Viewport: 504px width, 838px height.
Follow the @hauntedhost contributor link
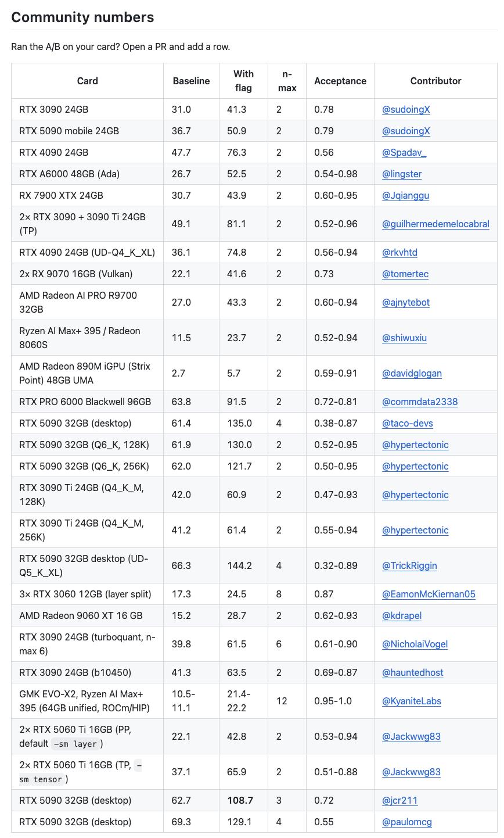point(413,672)
